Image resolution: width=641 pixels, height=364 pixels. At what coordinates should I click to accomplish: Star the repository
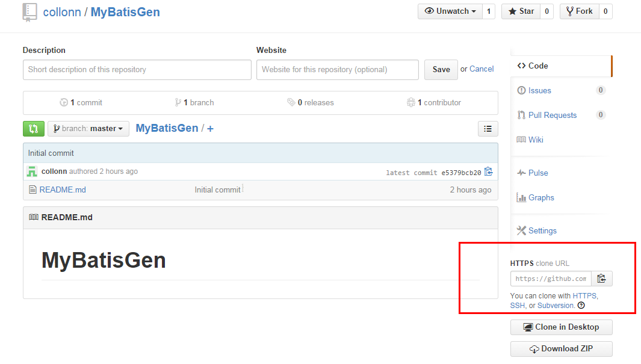tap(521, 11)
